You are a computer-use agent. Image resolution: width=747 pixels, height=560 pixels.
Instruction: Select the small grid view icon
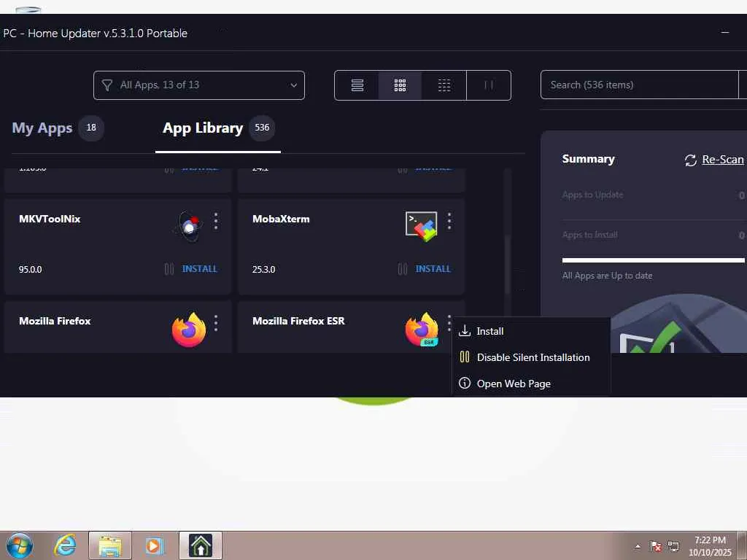[444, 85]
